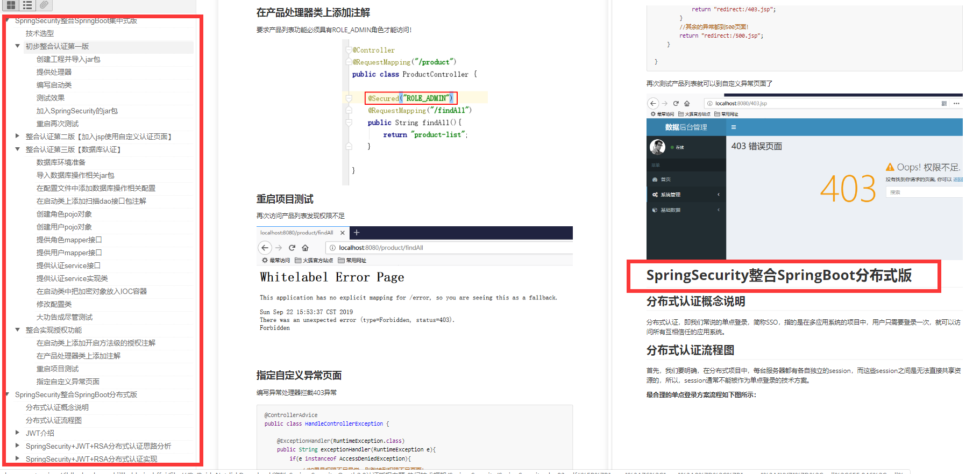
Task: Click the 系统管理 menu item in admin sidebar
Action: point(686,195)
